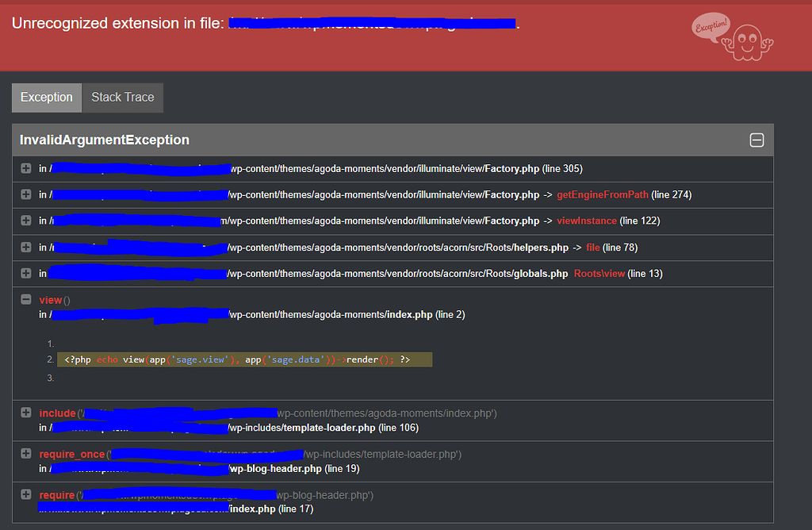Switch to the Stack Trace tab
812x530 pixels.
(123, 98)
